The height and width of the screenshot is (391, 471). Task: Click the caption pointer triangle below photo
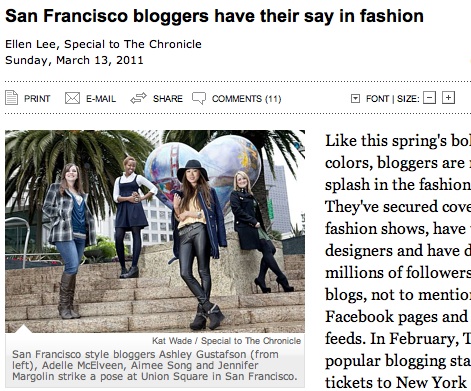tap(24, 329)
